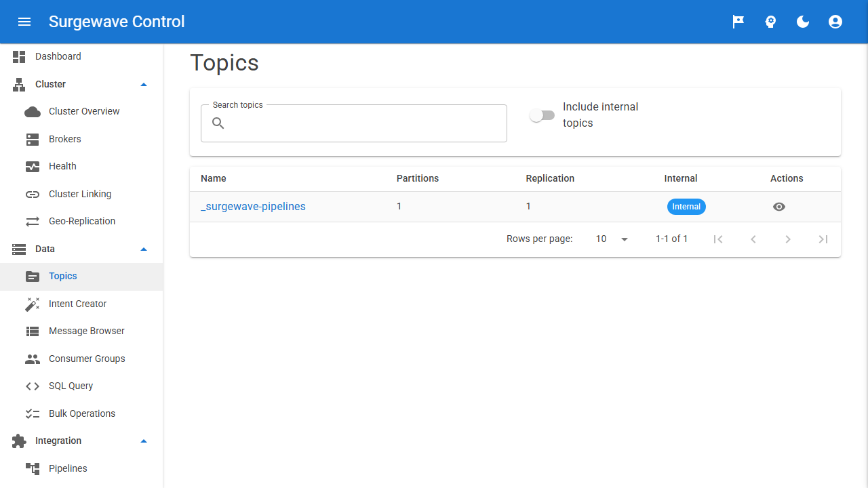Click the Health pulse monitor icon
The image size is (868, 488).
tap(33, 167)
